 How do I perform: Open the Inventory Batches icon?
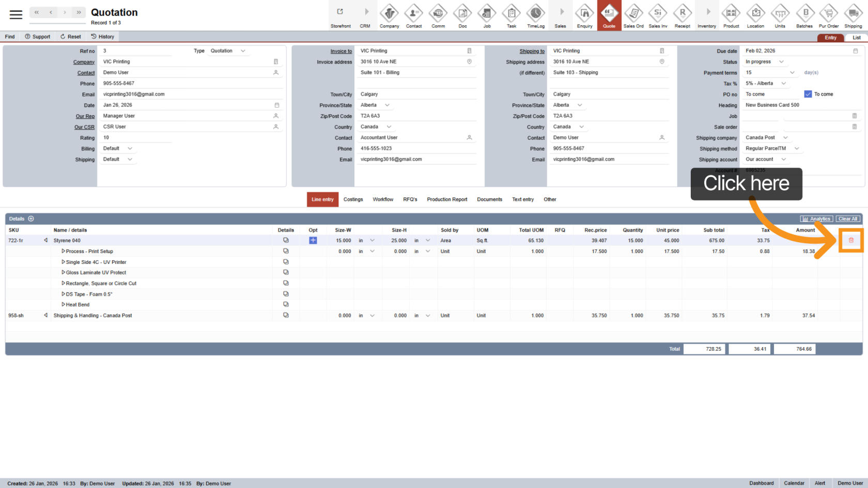[804, 15]
